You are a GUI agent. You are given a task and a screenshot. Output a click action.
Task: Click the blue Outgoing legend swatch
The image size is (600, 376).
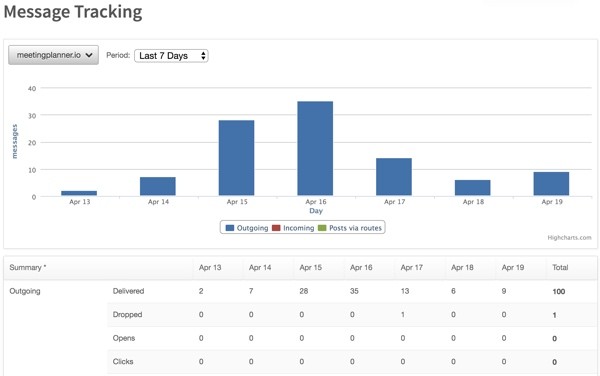[230, 228]
